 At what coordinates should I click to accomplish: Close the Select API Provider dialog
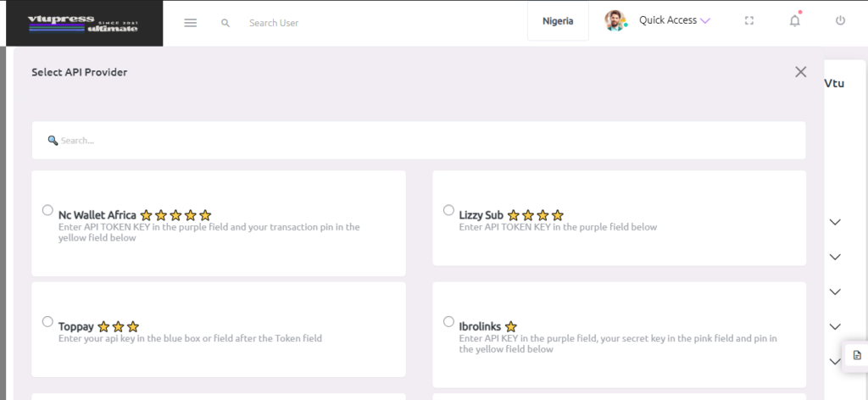click(x=800, y=72)
